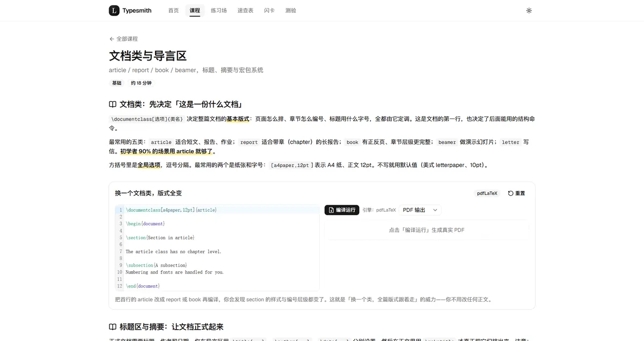Click the 约 18 分钟 duration tag
The width and height of the screenshot is (644, 341).
pos(141,83)
